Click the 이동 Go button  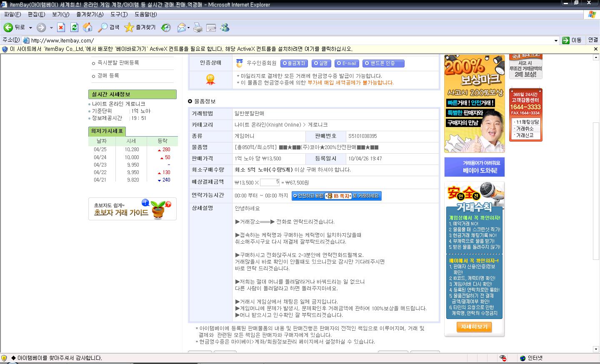(x=572, y=40)
